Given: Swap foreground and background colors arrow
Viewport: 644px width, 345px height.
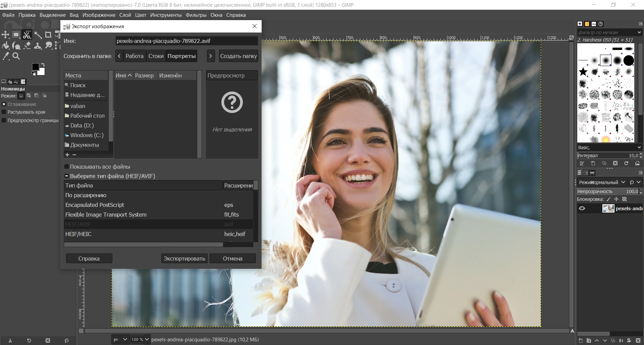Looking at the screenshot, I should (x=43, y=65).
